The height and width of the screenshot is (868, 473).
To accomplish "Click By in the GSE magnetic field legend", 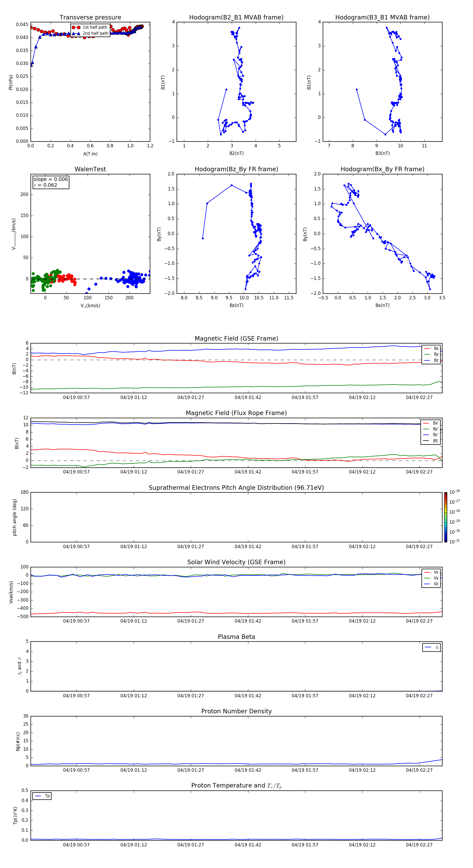I will [x=431, y=355].
